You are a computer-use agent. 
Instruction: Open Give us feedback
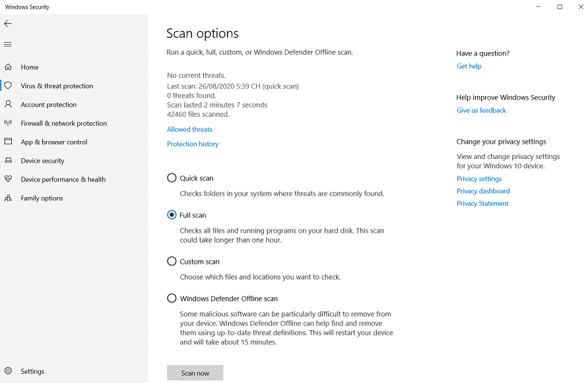481,110
